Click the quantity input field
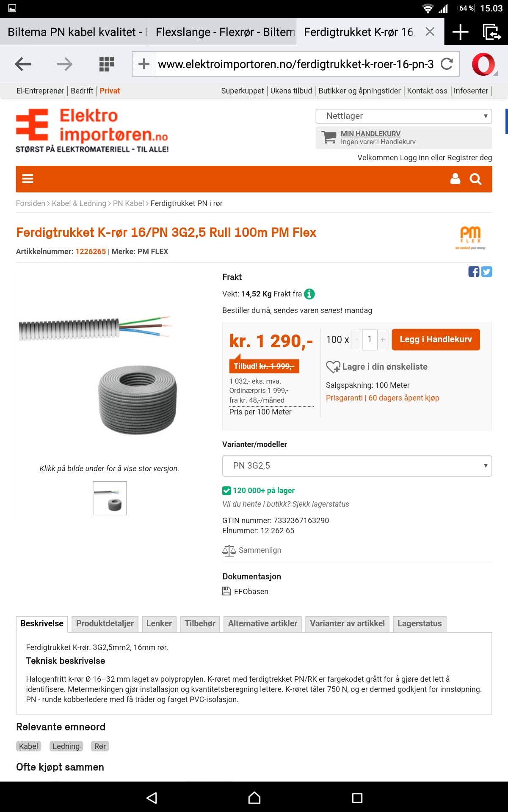Image resolution: width=508 pixels, height=812 pixels. (x=370, y=340)
